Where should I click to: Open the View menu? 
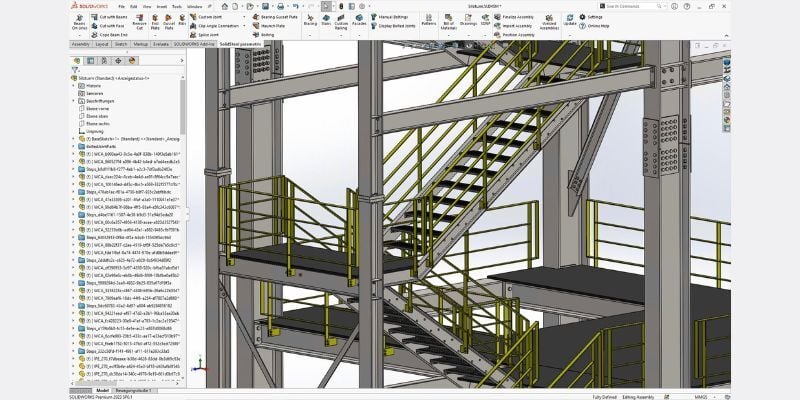pyautogui.click(x=147, y=7)
